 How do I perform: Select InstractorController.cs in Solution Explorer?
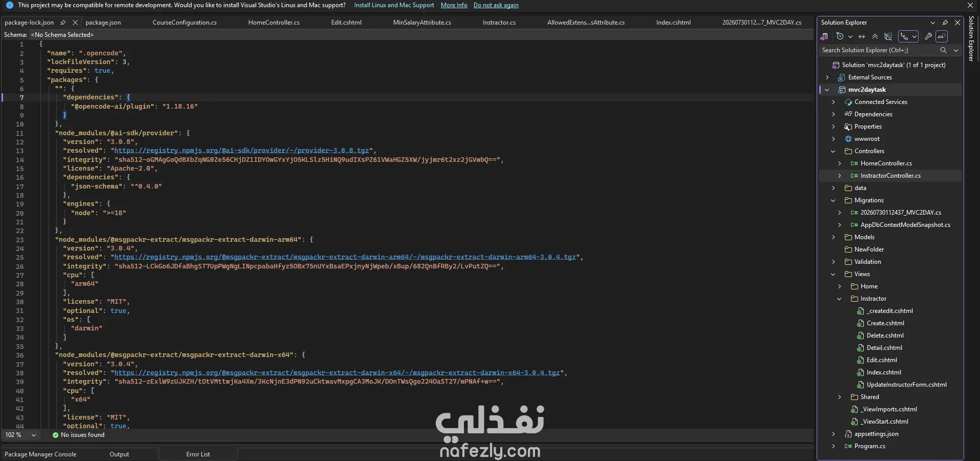click(890, 176)
